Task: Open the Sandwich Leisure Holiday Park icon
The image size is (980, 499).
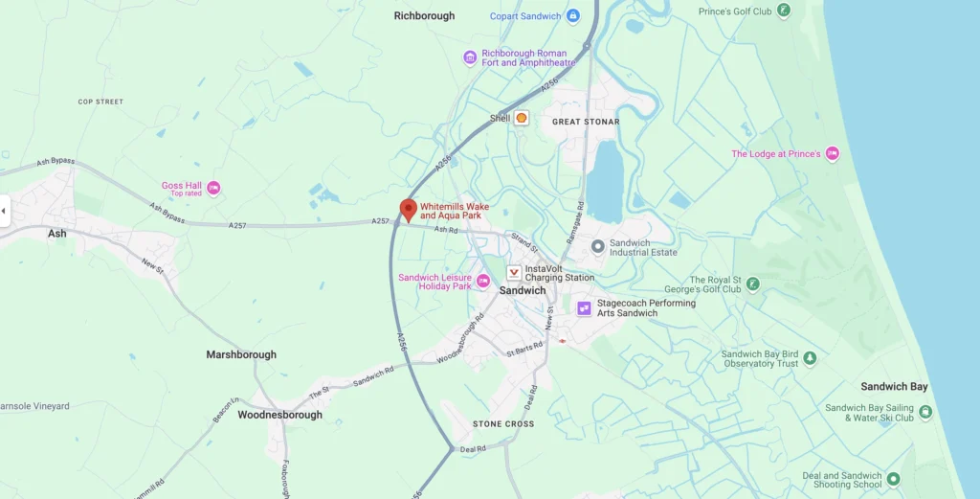Action: (x=482, y=282)
